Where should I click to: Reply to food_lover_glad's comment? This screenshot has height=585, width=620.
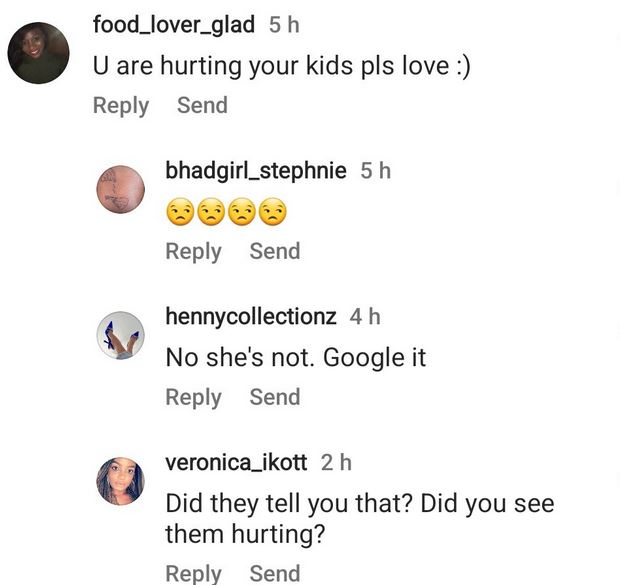pyautogui.click(x=120, y=105)
